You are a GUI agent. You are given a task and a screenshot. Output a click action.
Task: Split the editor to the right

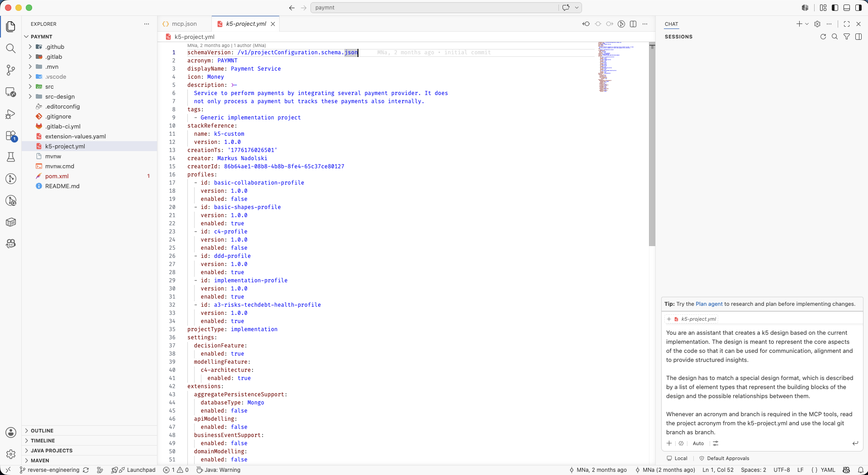tap(633, 24)
